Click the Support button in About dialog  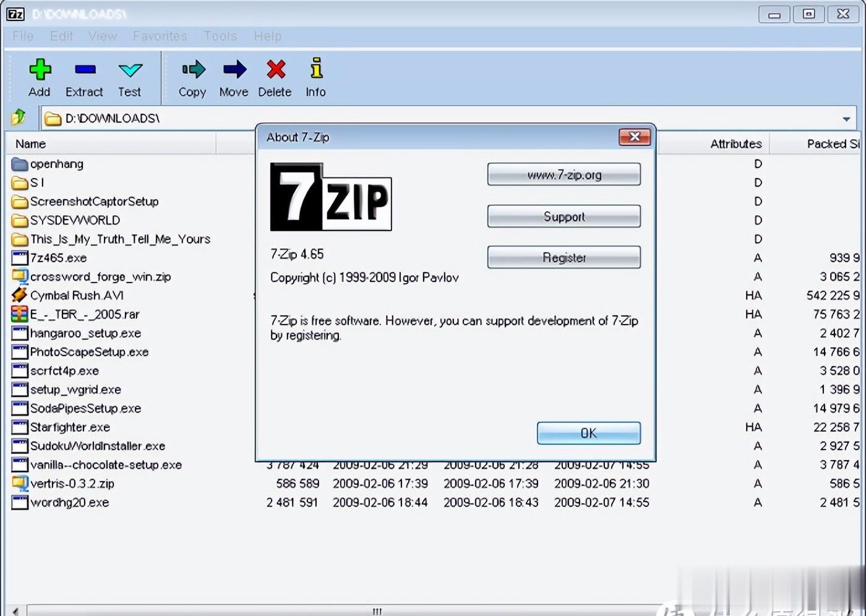tap(564, 216)
